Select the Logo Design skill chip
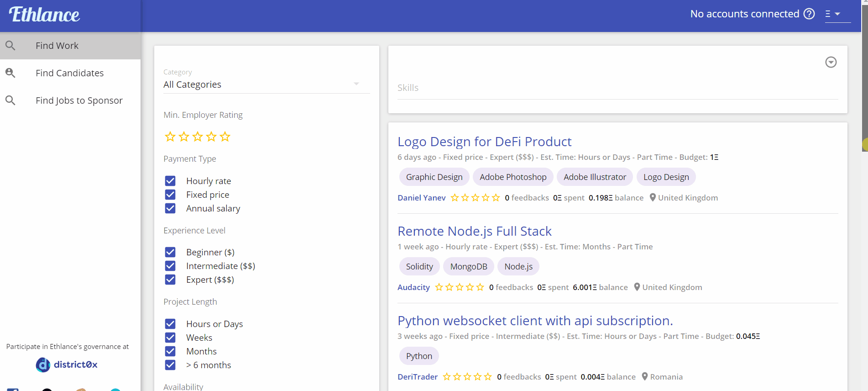Viewport: 868px width, 391px height. click(666, 177)
